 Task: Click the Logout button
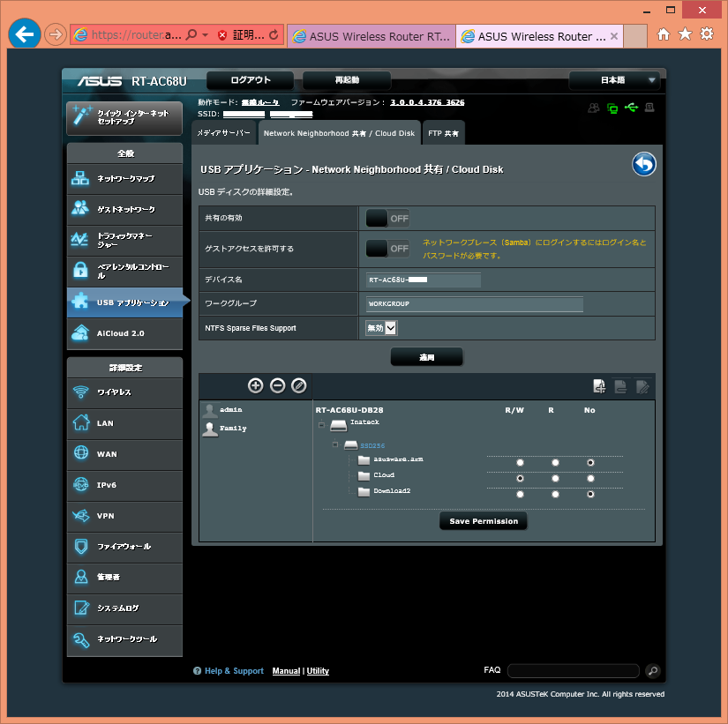pyautogui.click(x=251, y=80)
